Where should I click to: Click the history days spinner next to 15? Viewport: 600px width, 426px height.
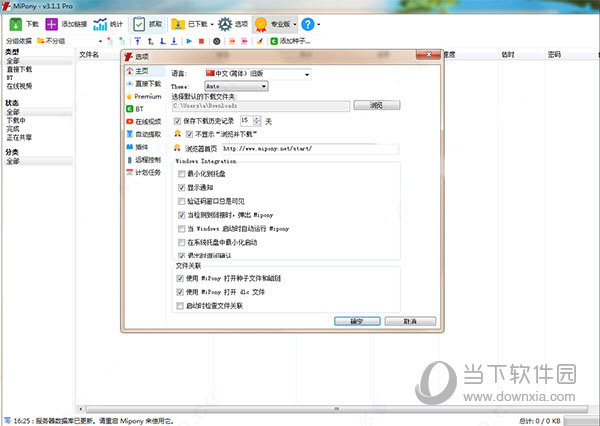point(257,121)
